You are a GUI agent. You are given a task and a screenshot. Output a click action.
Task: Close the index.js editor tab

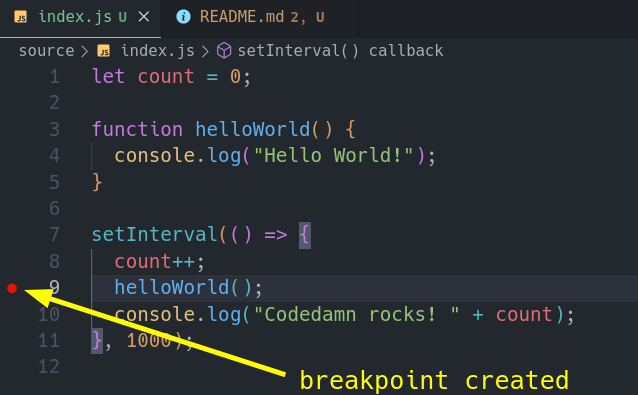(x=144, y=17)
